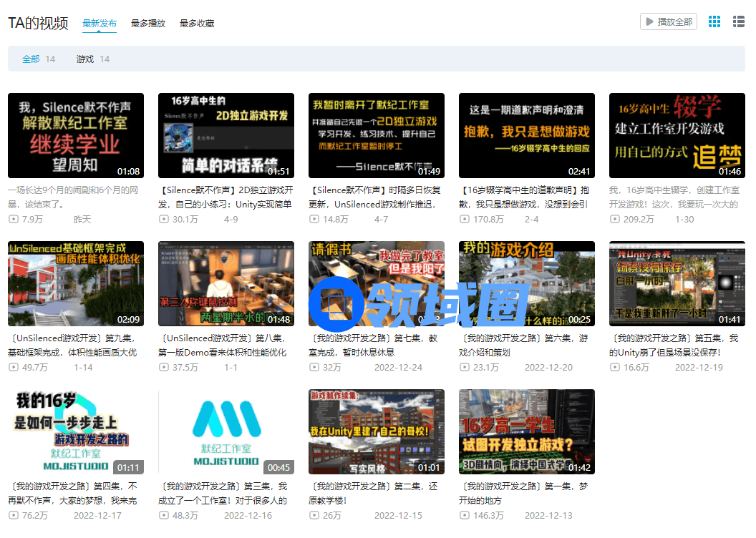Open the 默纪工作室 MOJISTUDIO logo video thumbnail

pos(226,431)
